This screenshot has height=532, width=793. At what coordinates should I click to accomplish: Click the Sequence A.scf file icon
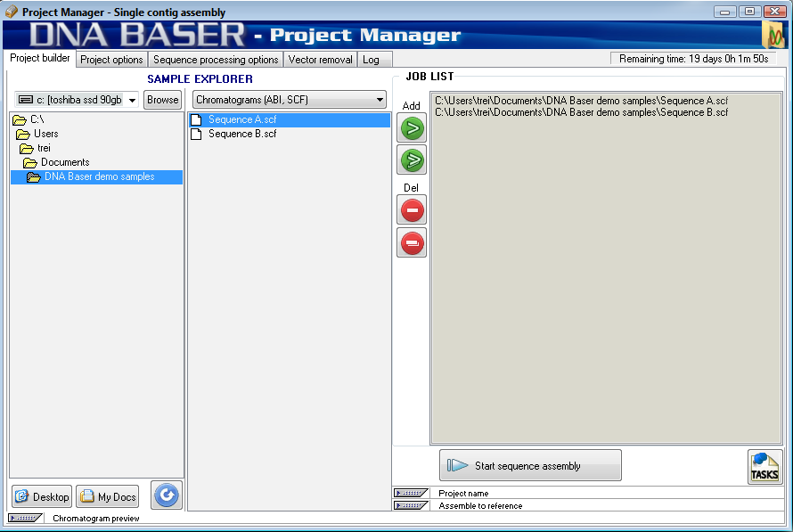[x=196, y=119]
